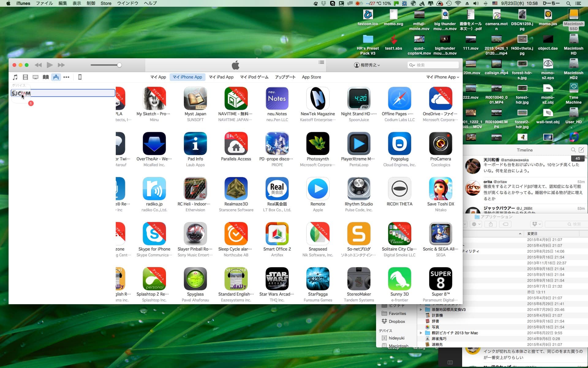Switch to the Movies library icon
Image resolution: width=588 pixels, height=368 pixels.
(x=25, y=77)
